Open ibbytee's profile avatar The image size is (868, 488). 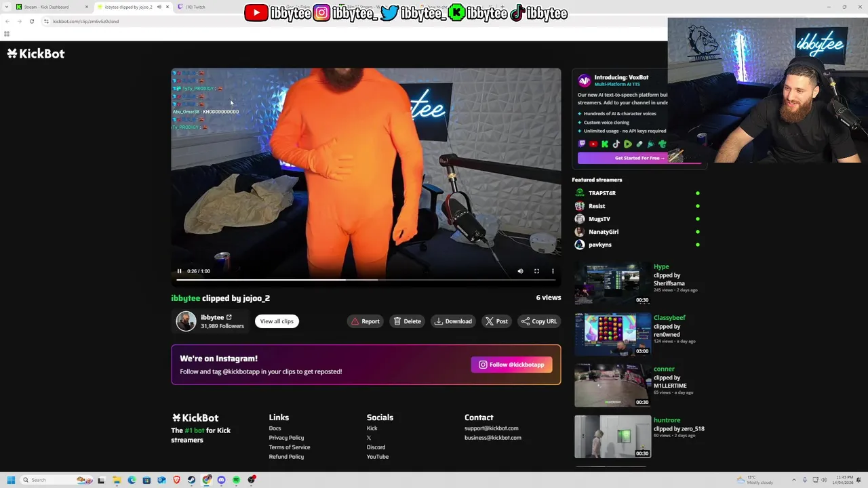pyautogui.click(x=186, y=321)
